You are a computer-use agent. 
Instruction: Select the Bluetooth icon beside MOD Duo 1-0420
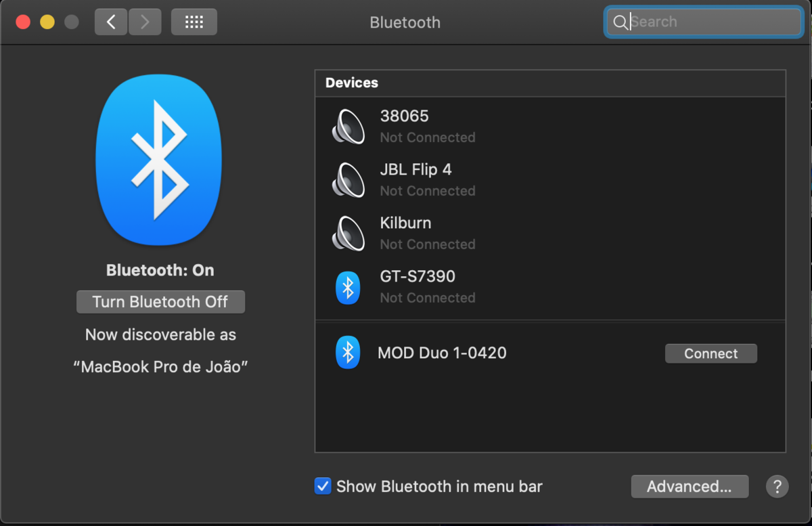tap(348, 352)
